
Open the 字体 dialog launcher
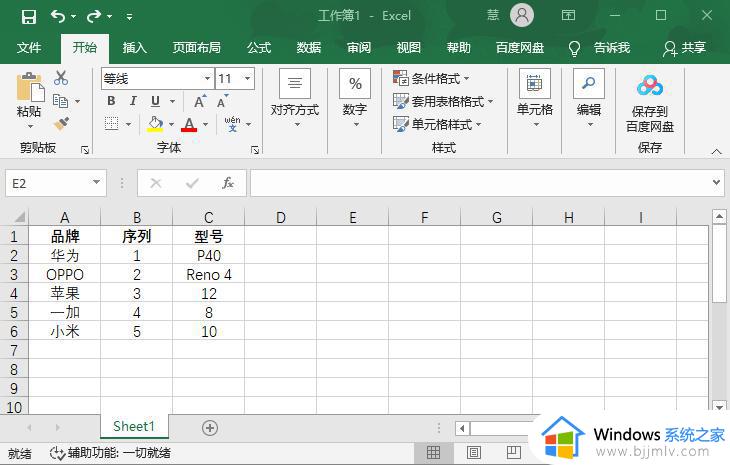[x=255, y=150]
